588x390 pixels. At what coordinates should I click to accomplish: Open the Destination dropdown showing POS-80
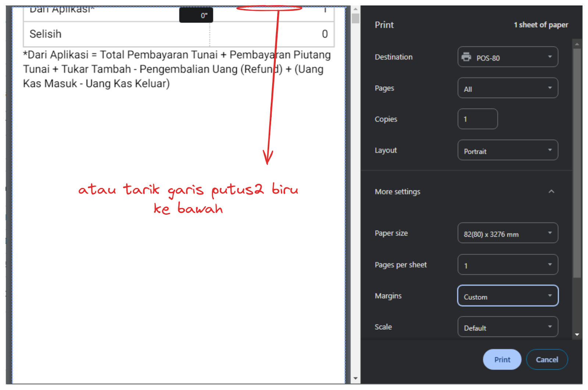click(x=508, y=57)
